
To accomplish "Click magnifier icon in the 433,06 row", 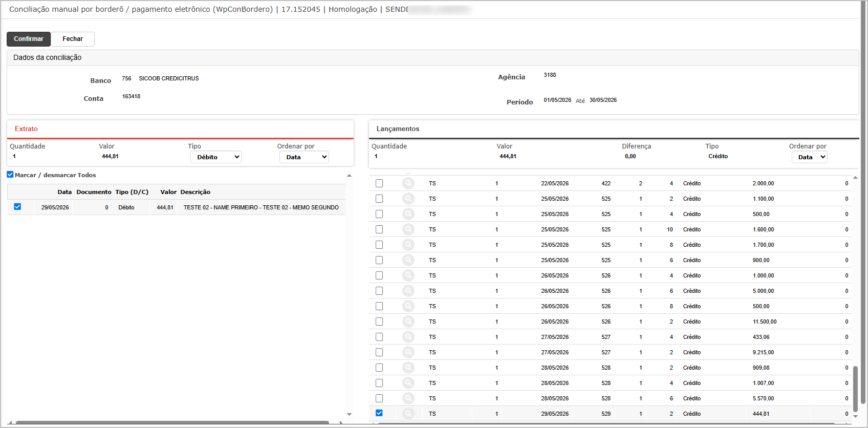I will (x=408, y=337).
